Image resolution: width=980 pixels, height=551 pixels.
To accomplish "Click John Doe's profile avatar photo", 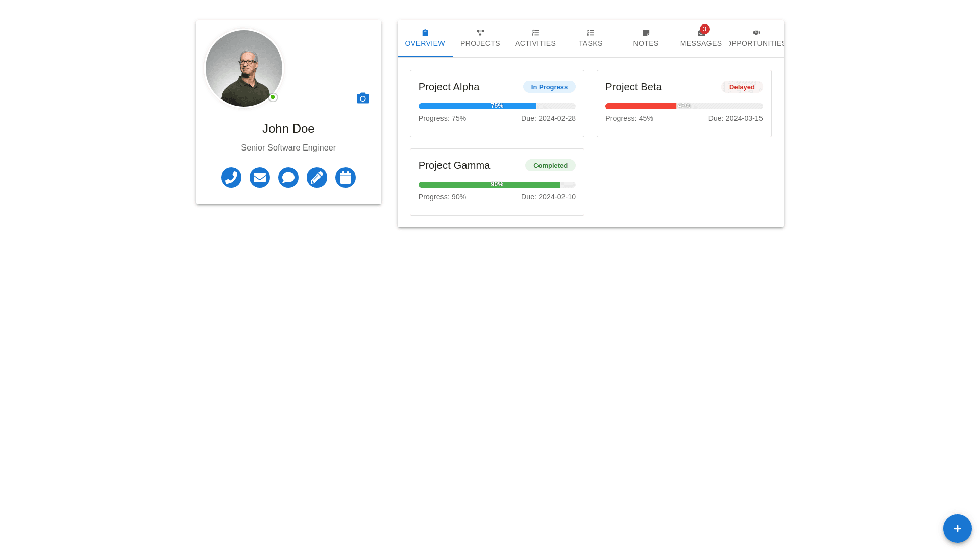I will tap(244, 68).
